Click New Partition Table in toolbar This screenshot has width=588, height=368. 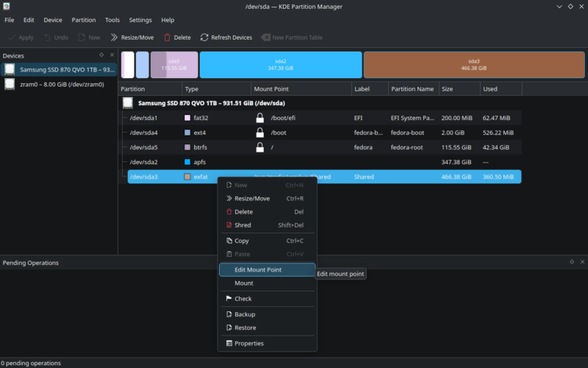click(292, 38)
